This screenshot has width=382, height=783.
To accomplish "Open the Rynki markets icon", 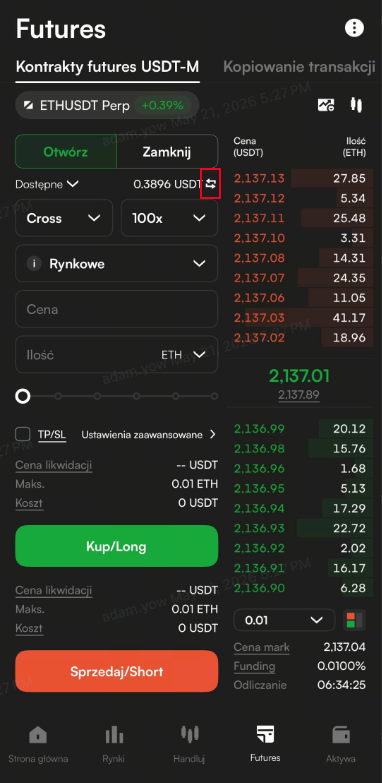I will (x=114, y=735).
